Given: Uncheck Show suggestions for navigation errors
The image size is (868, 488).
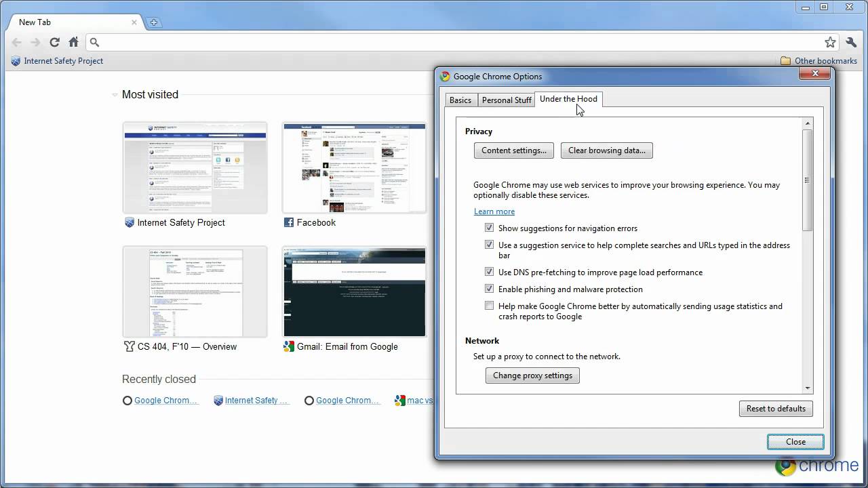Looking at the screenshot, I should point(489,228).
